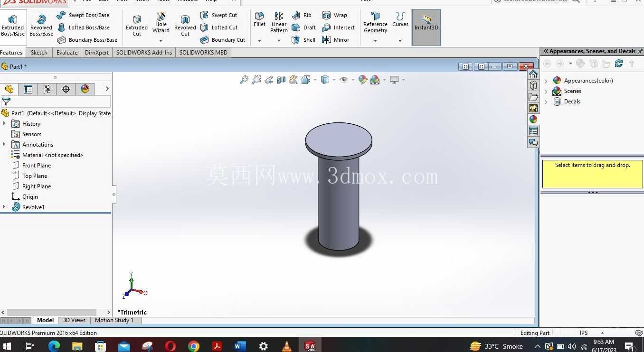Open Linear Pattern dropdown arrow
The width and height of the screenshot is (644, 352).
[x=279, y=41]
